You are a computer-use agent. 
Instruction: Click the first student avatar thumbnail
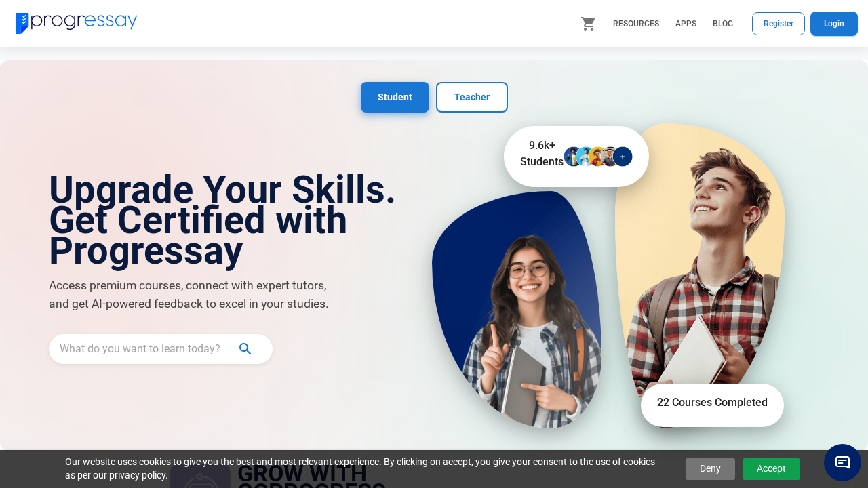(572, 157)
